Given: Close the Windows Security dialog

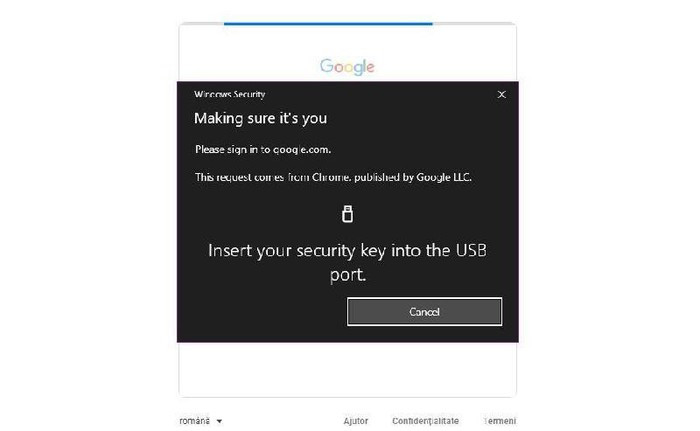Looking at the screenshot, I should (501, 95).
